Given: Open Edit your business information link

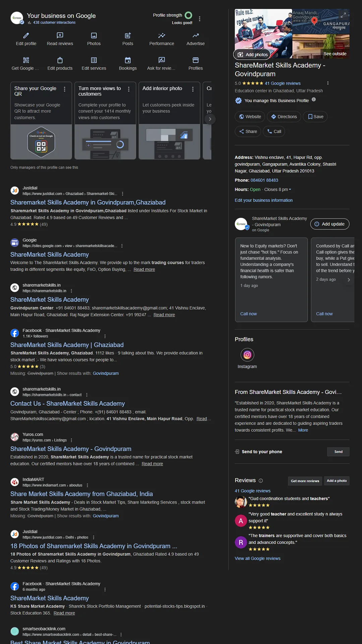Looking at the screenshot, I should click(264, 200).
